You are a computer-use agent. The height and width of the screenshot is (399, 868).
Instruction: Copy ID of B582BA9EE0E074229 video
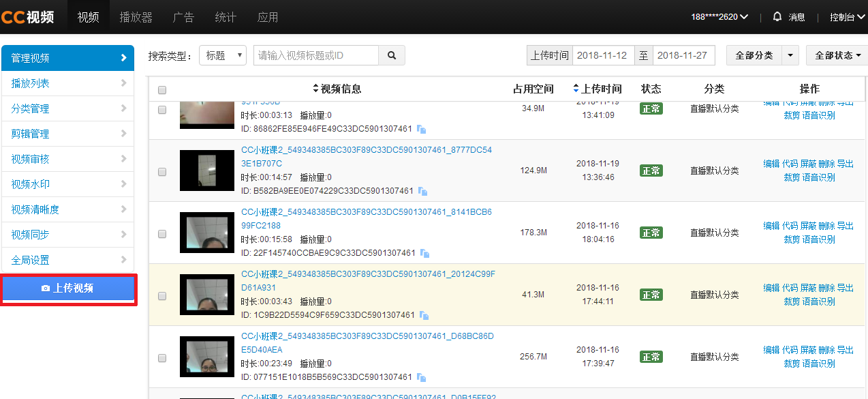pos(423,191)
